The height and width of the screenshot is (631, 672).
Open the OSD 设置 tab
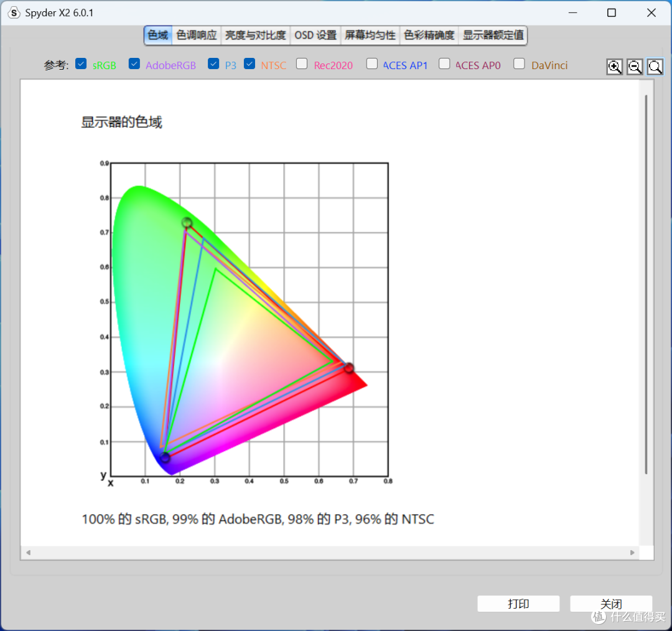pyautogui.click(x=315, y=35)
